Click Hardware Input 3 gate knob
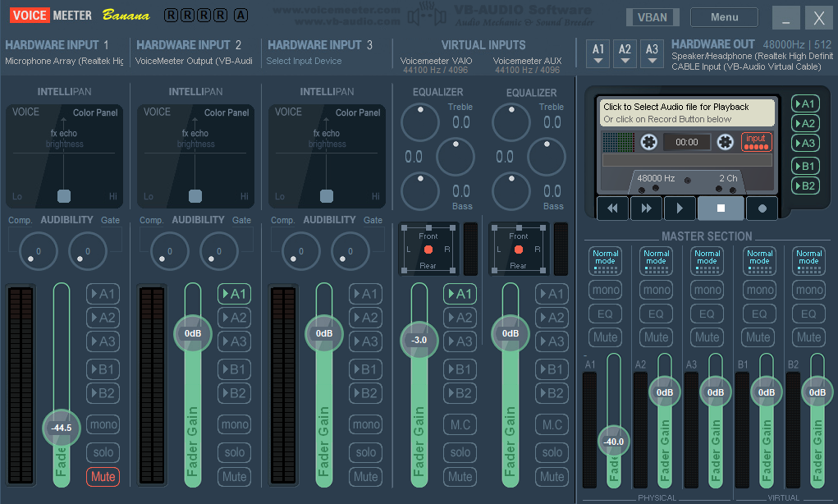 tap(350, 251)
